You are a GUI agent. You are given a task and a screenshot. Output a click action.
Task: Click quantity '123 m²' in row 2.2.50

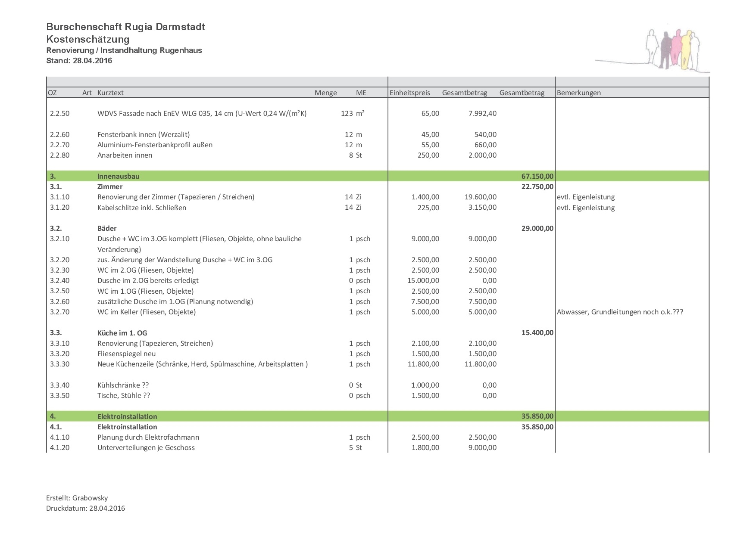pos(353,114)
